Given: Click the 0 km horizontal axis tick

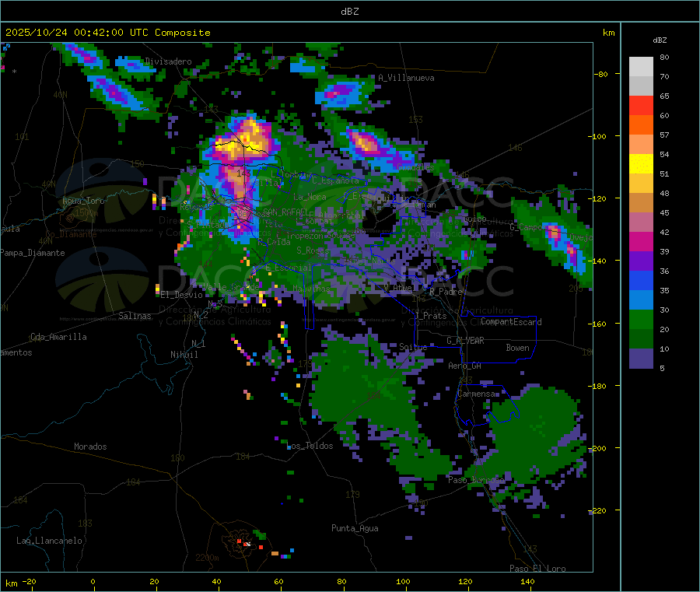Looking at the screenshot, I should (93, 581).
